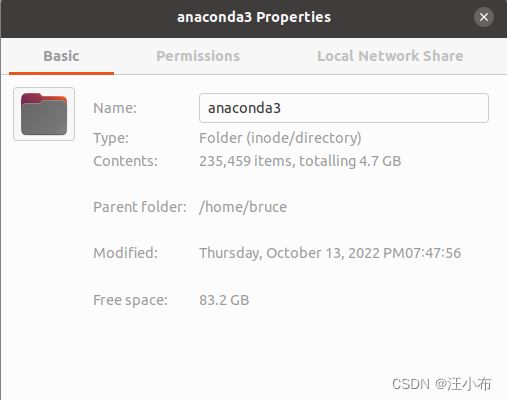Select the Basic tab

click(61, 56)
